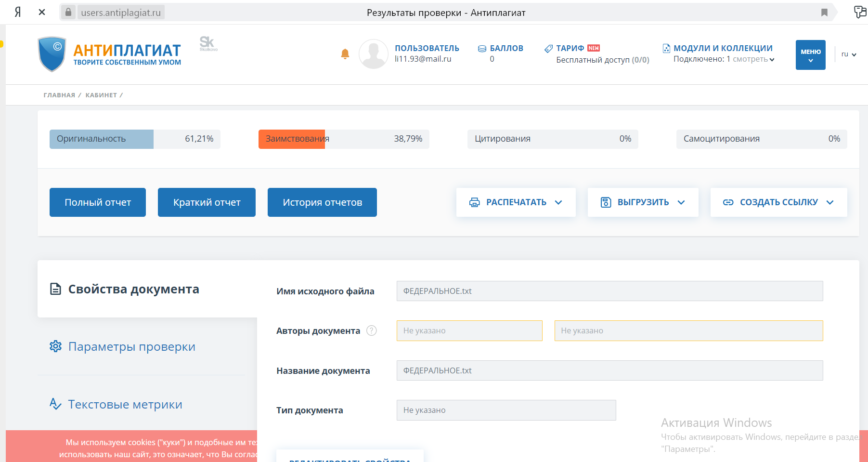Open the user profile avatar
The height and width of the screenshot is (462, 868).
(x=374, y=54)
